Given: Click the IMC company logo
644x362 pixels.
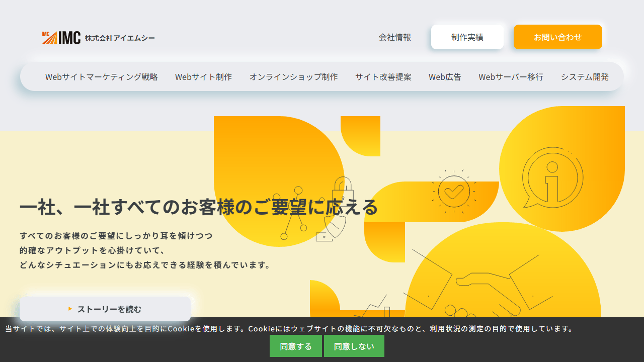Looking at the screenshot, I should click(98, 38).
